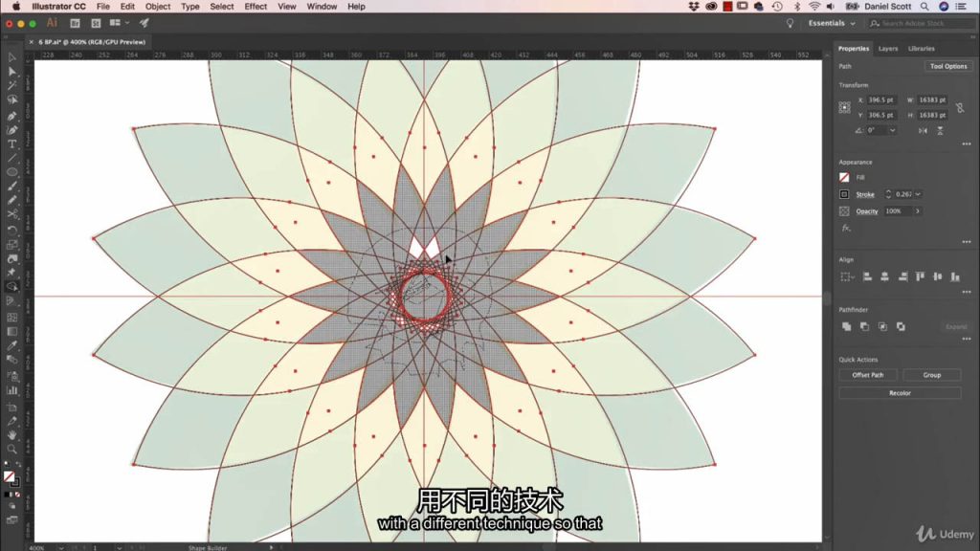Screen dimensions: 980x551
Task: Click Vertical Align Top icon
Action: 920,276
